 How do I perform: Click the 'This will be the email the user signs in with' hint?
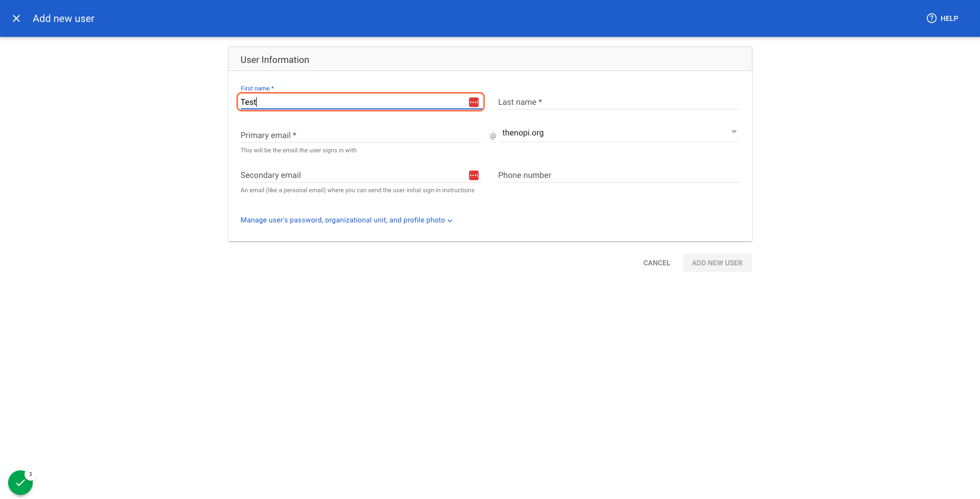[x=299, y=150]
